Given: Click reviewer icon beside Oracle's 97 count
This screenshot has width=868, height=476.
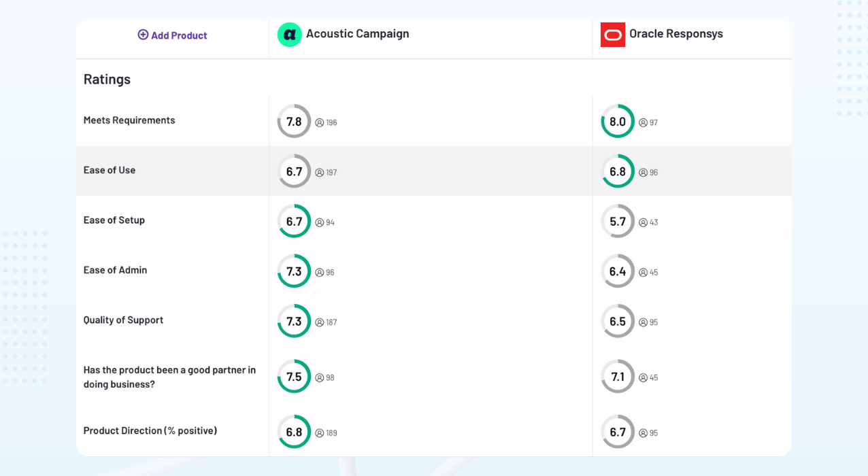Looking at the screenshot, I should [x=644, y=123].
